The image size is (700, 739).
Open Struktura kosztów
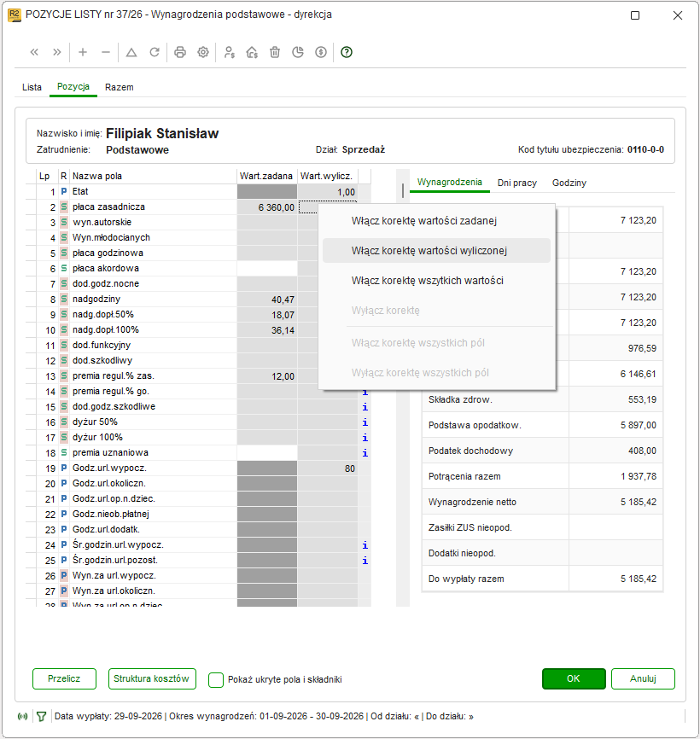click(x=152, y=678)
